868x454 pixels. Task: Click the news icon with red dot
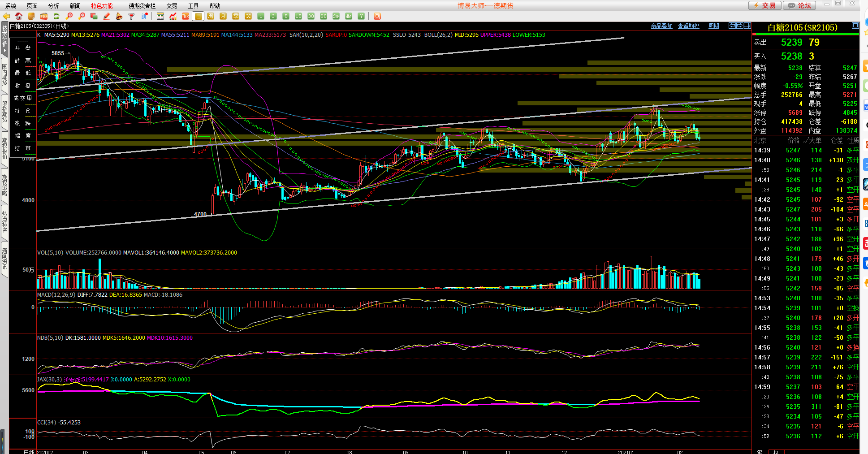click(x=144, y=16)
